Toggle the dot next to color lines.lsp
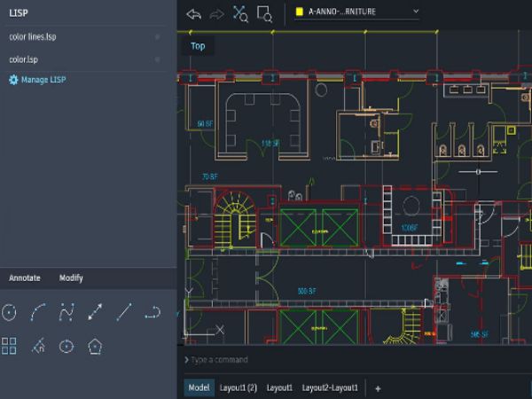The image size is (532, 399). (158, 36)
